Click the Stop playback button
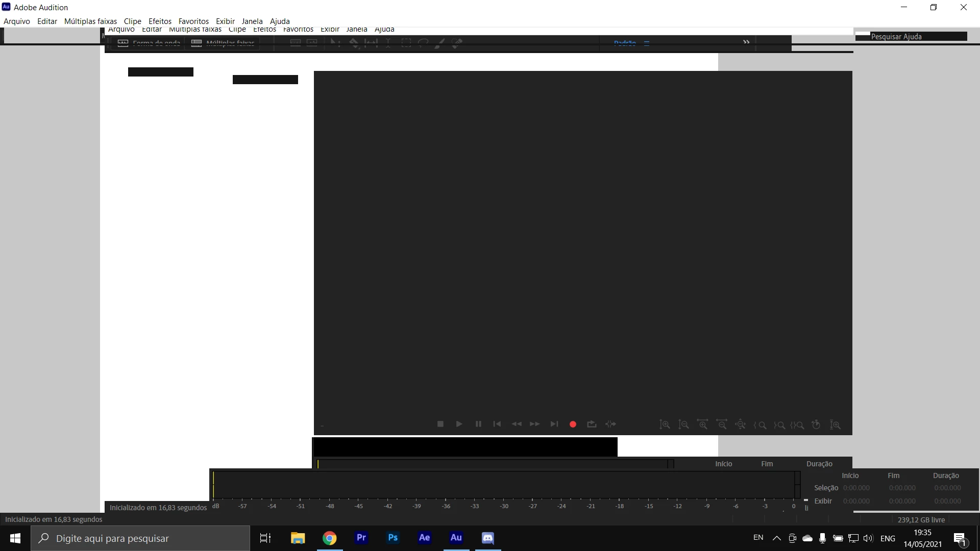This screenshot has height=551, width=980. pos(440,424)
